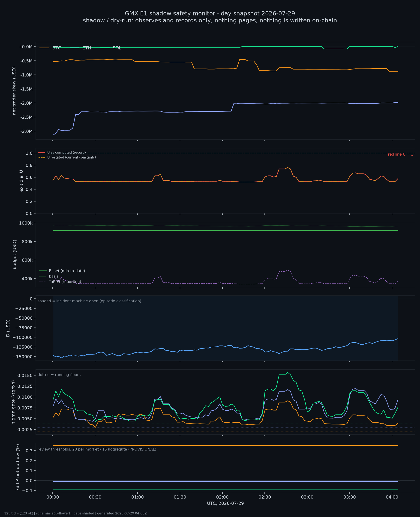Viewport: 420px width, 517px height.
Task: Click the 'D (USD)' axis label
Action: tap(8, 328)
